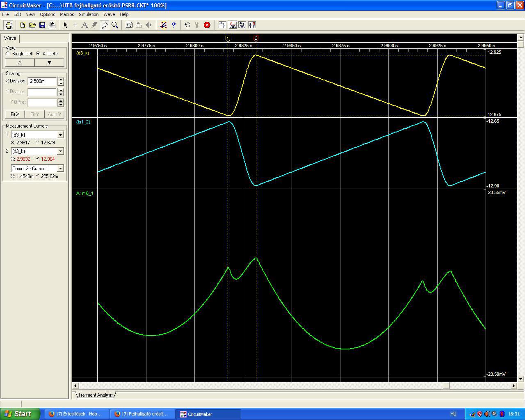Click the Reset simulation icon
The image size is (525, 420).
[x=187, y=25]
